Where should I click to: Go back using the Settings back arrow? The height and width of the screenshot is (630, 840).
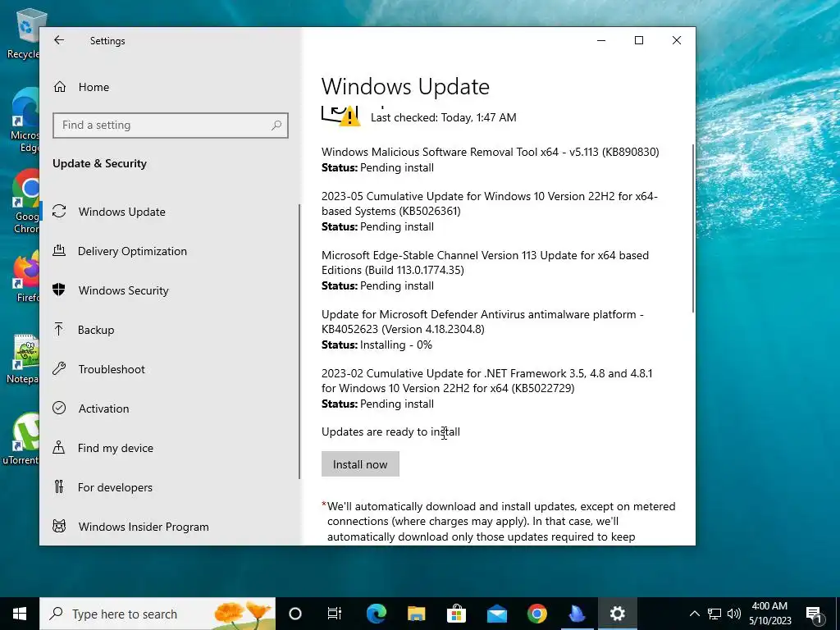click(x=59, y=40)
